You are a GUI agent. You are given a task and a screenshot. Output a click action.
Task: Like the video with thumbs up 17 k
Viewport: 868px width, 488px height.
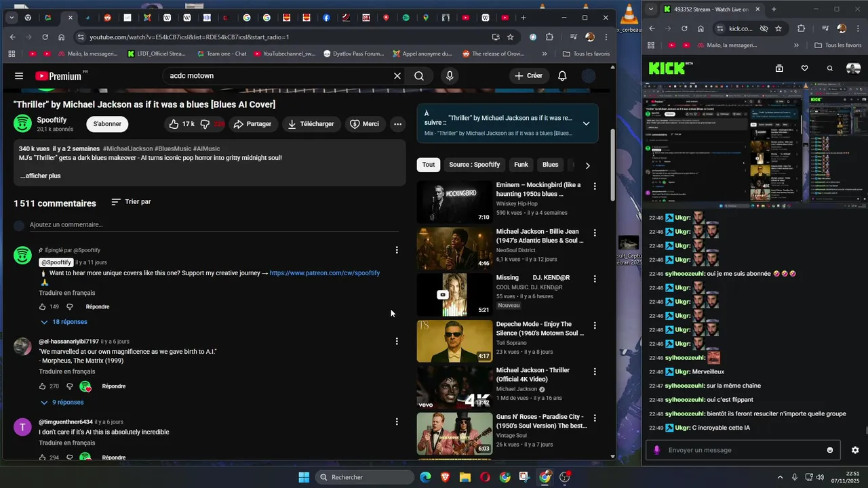click(181, 124)
